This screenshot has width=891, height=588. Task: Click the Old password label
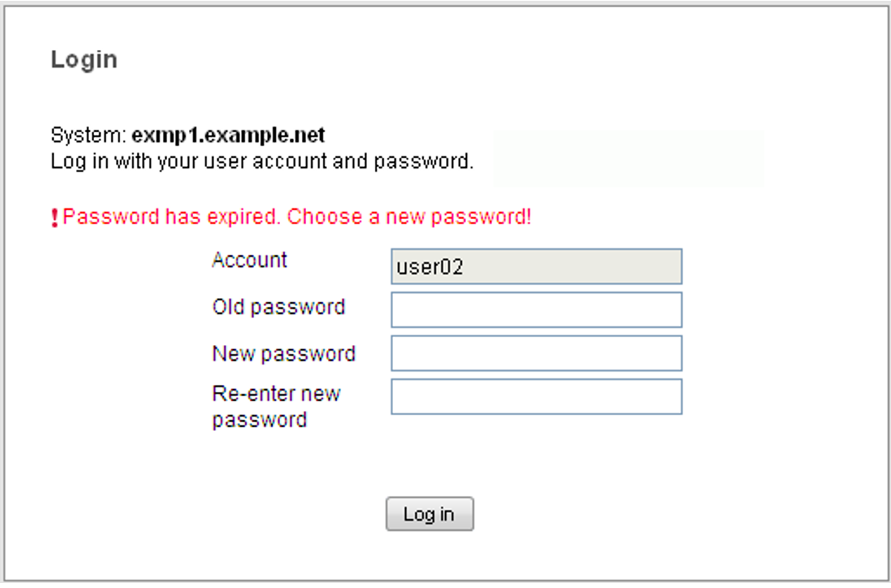click(x=278, y=307)
